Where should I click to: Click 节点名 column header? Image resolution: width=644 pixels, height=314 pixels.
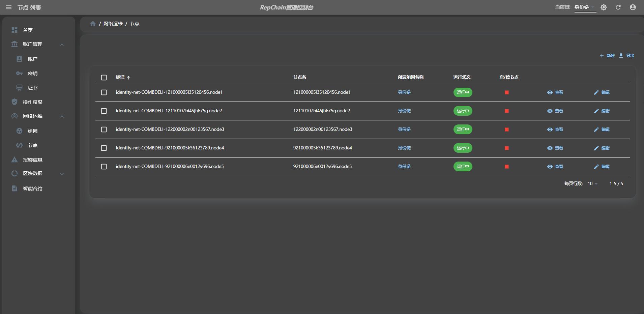pos(300,77)
